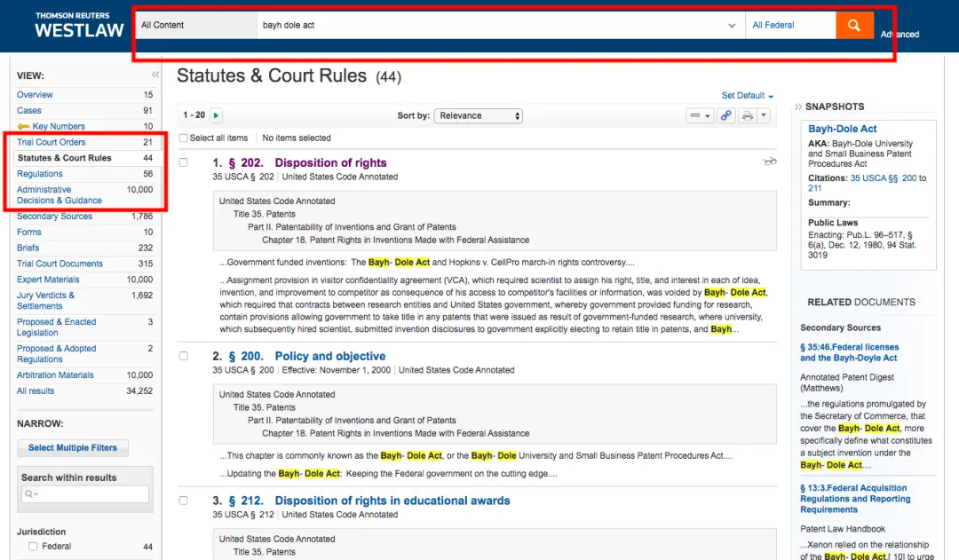Click the magnifier in Search within results
This screenshot has width=959, height=560.
30,494
